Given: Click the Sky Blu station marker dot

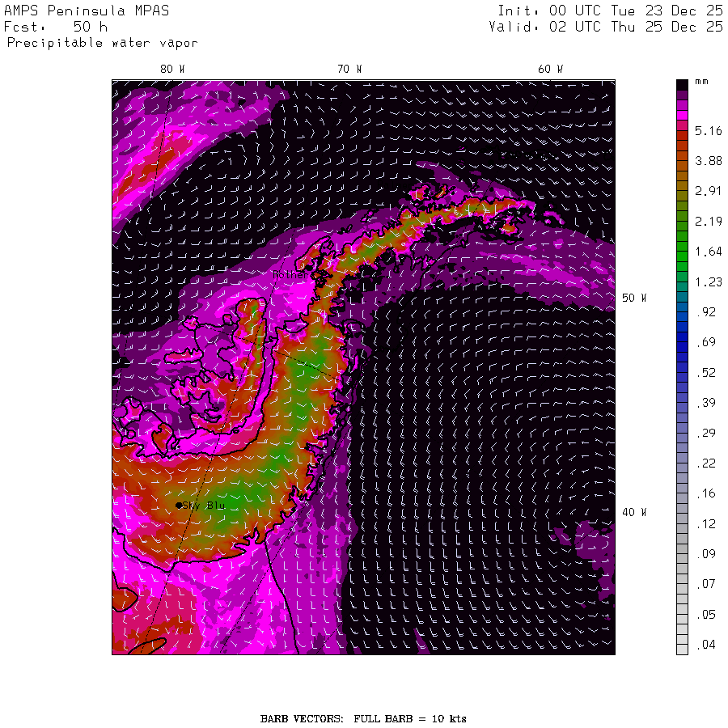Looking at the screenshot, I should click(179, 505).
